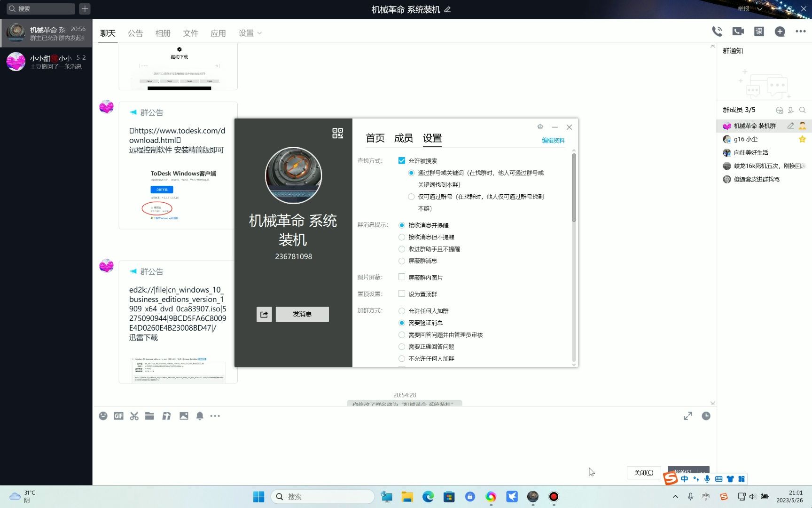Click the bell notification icon in the chat toolbar
Screen dimensions: 812x508
[200, 416]
